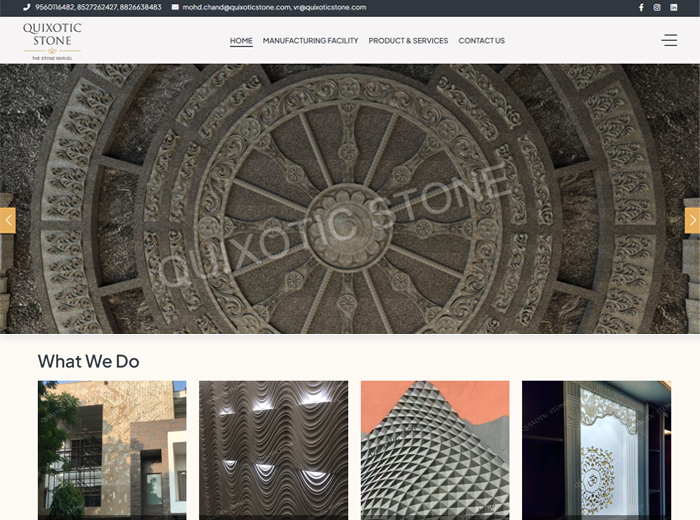The image size is (700, 520).
Task: Go to Contact Us page
Action: tap(481, 41)
